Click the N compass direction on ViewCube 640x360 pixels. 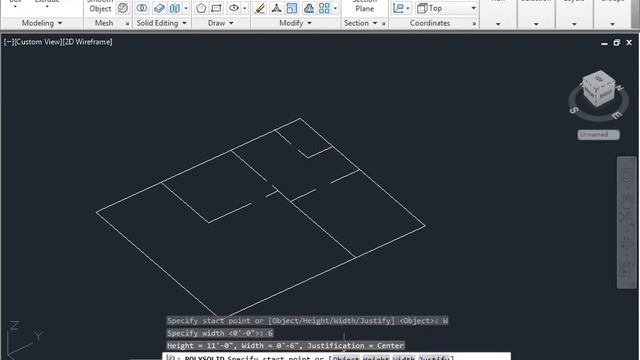(x=620, y=88)
